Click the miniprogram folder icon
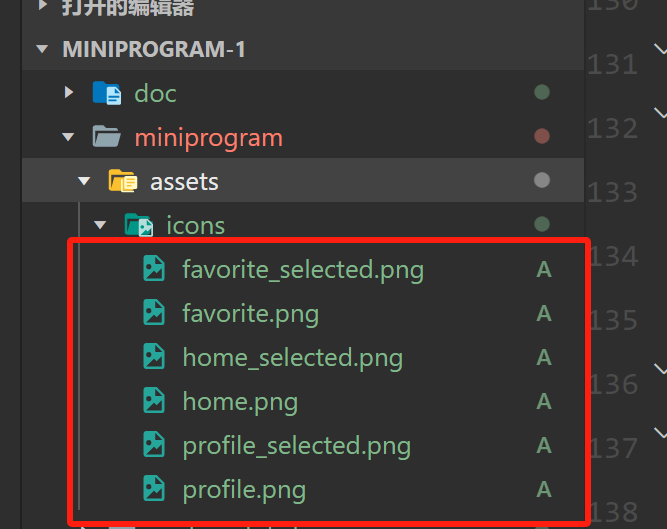Viewport: 667px width, 529px height. point(107,137)
